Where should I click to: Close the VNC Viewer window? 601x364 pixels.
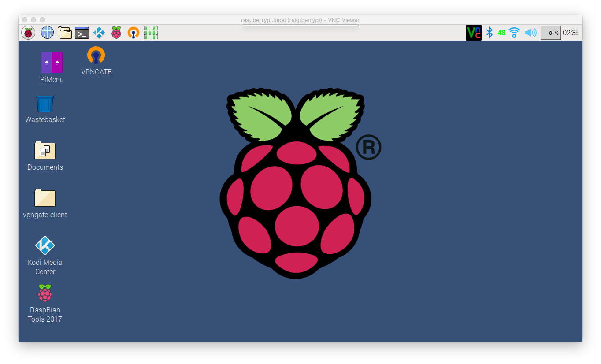click(25, 20)
